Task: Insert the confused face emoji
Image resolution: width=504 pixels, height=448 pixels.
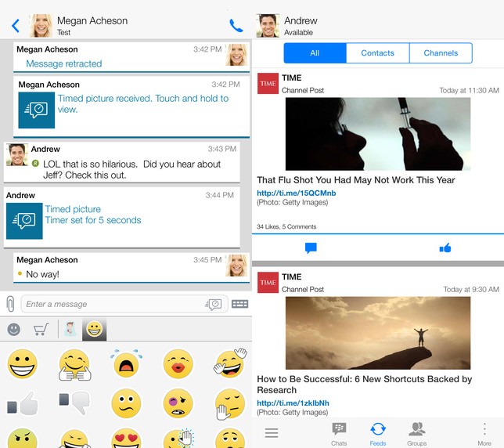Action: coord(126,403)
